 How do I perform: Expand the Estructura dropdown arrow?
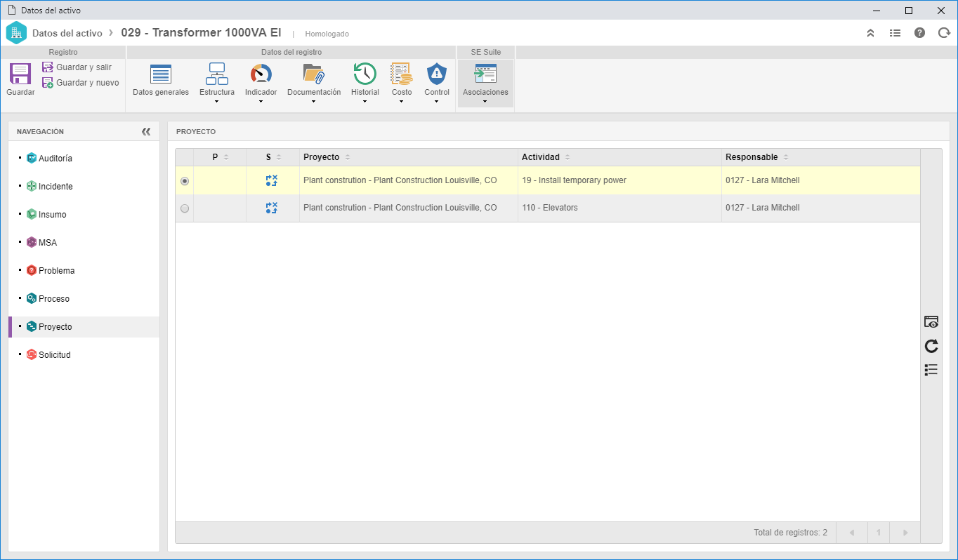click(216, 102)
